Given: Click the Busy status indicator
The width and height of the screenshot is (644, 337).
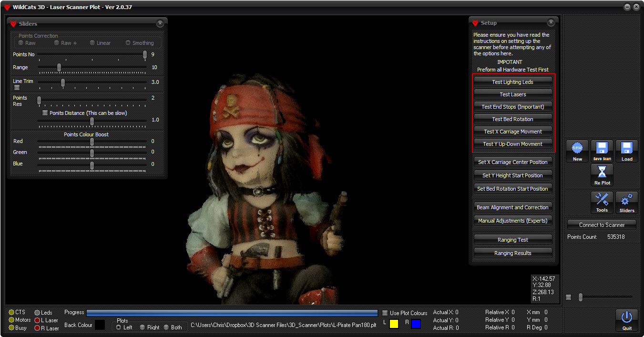Looking at the screenshot, I should (11, 328).
